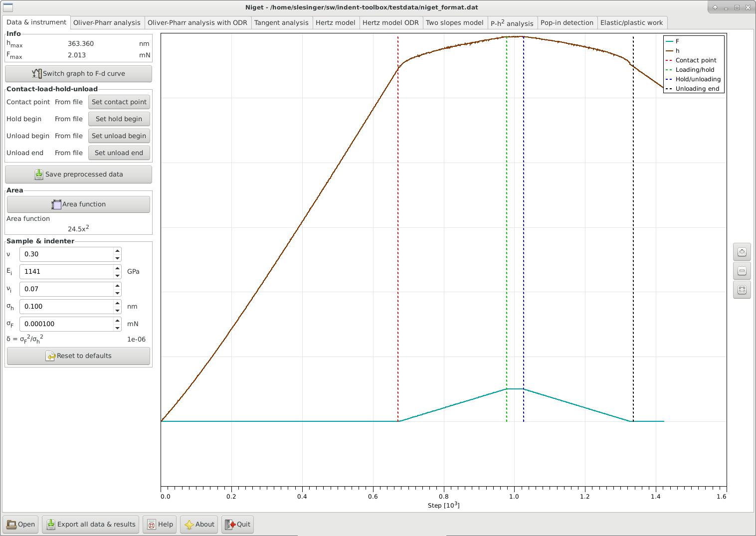
Task: Click the Switch graph curve icon
Action: pyautogui.click(x=37, y=74)
